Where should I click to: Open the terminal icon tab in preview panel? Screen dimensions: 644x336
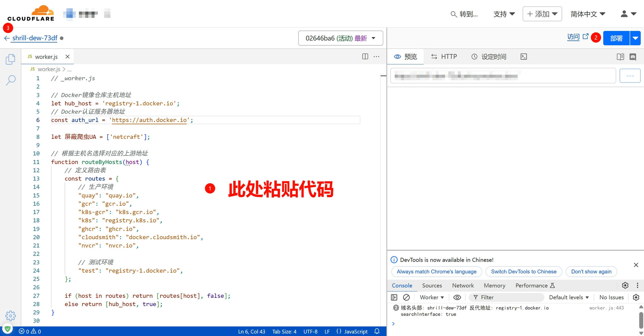[524, 57]
